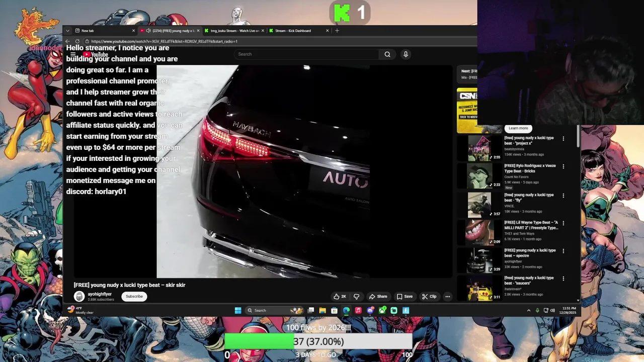
Task: Play the 'spectre' type beat thumbnail
Action: point(479,259)
